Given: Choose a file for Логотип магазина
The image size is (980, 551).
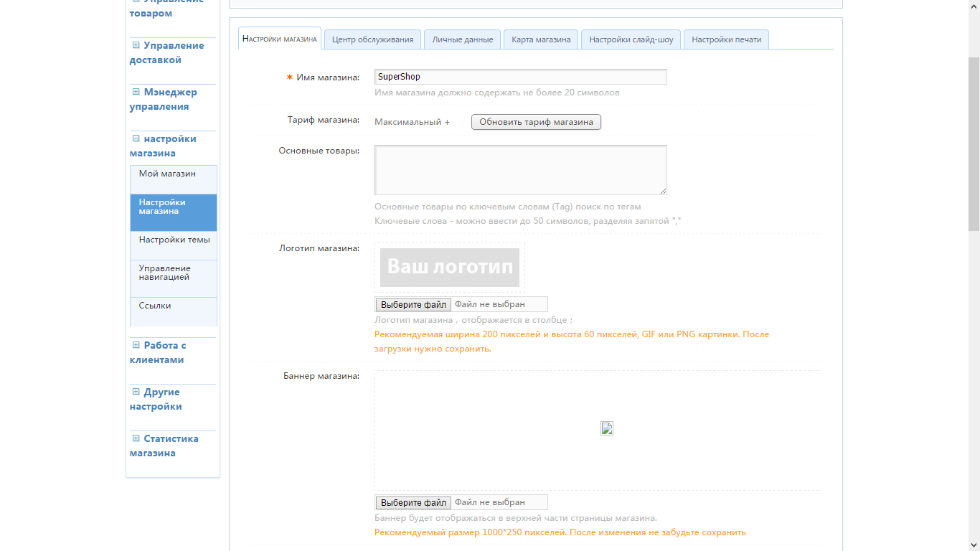Looking at the screenshot, I should click(x=413, y=305).
